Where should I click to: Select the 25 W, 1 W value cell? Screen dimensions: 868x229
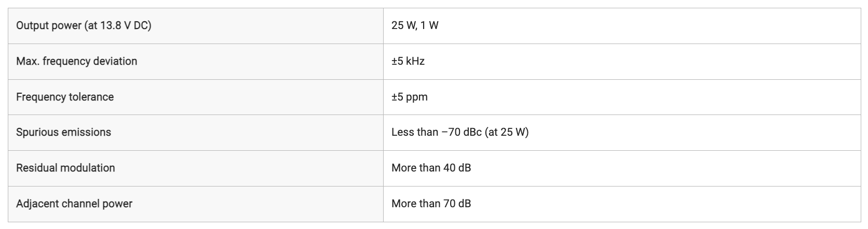point(622,26)
